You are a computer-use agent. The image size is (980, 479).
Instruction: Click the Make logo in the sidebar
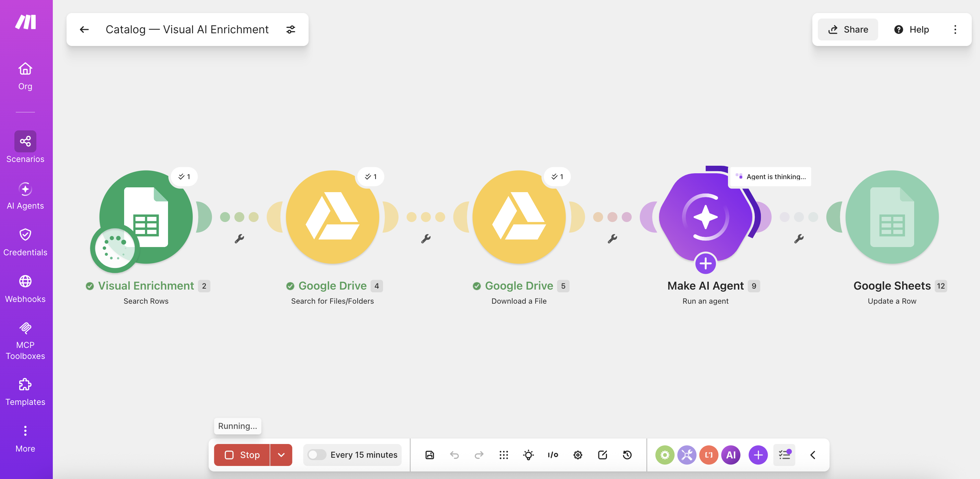25,22
